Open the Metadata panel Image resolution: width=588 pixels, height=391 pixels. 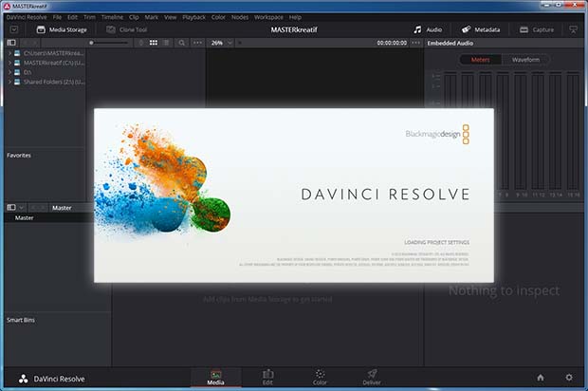[481, 29]
